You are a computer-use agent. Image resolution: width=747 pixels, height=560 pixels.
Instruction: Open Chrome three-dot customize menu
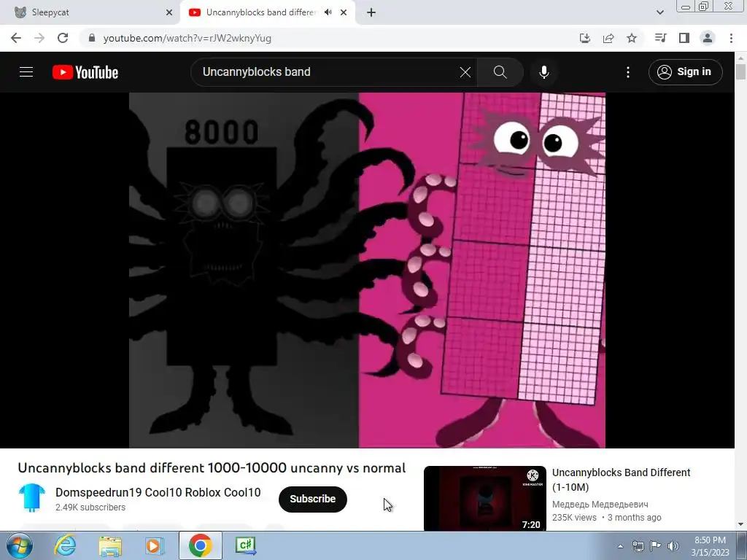click(731, 38)
